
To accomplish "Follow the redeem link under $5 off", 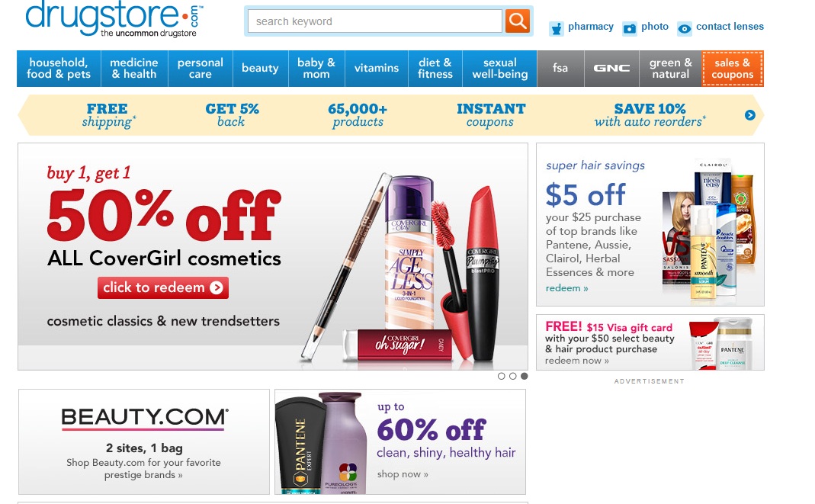I will 566,288.
